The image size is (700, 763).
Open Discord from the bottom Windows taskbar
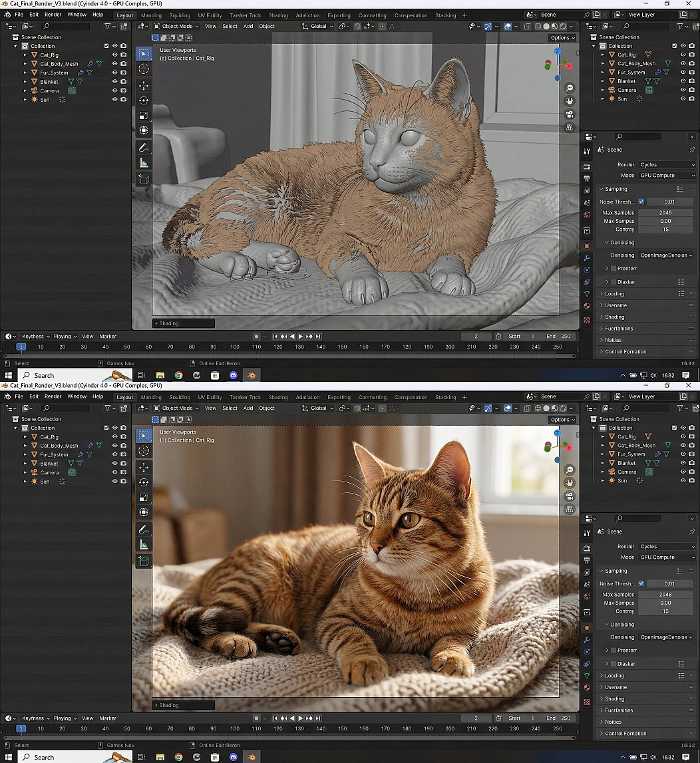click(234, 757)
